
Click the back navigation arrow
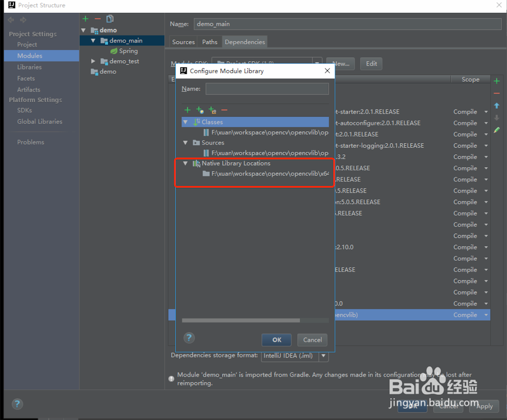point(11,20)
